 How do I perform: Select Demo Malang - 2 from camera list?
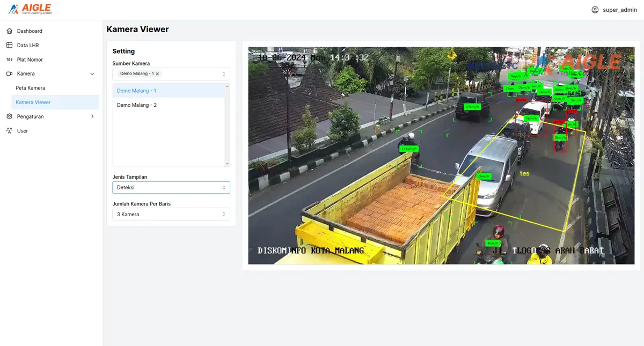tap(137, 105)
